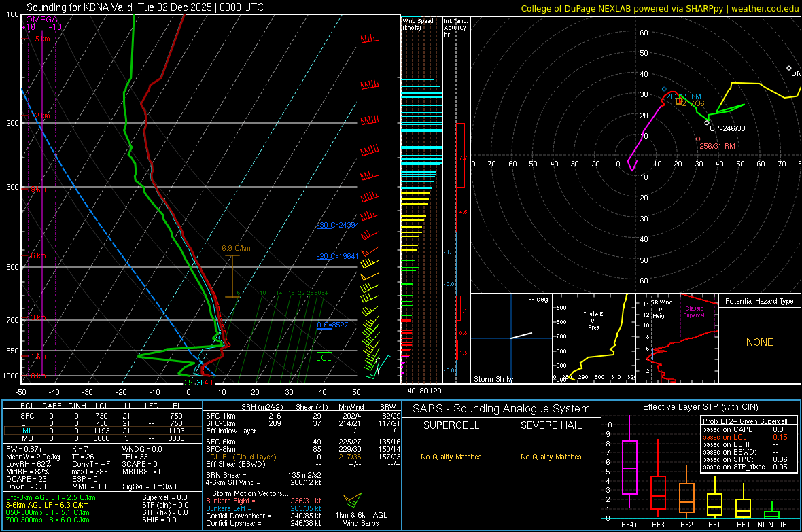The image size is (802, 532).
Task: Select the SFC-1km SRH row
Action: [x=303, y=416]
